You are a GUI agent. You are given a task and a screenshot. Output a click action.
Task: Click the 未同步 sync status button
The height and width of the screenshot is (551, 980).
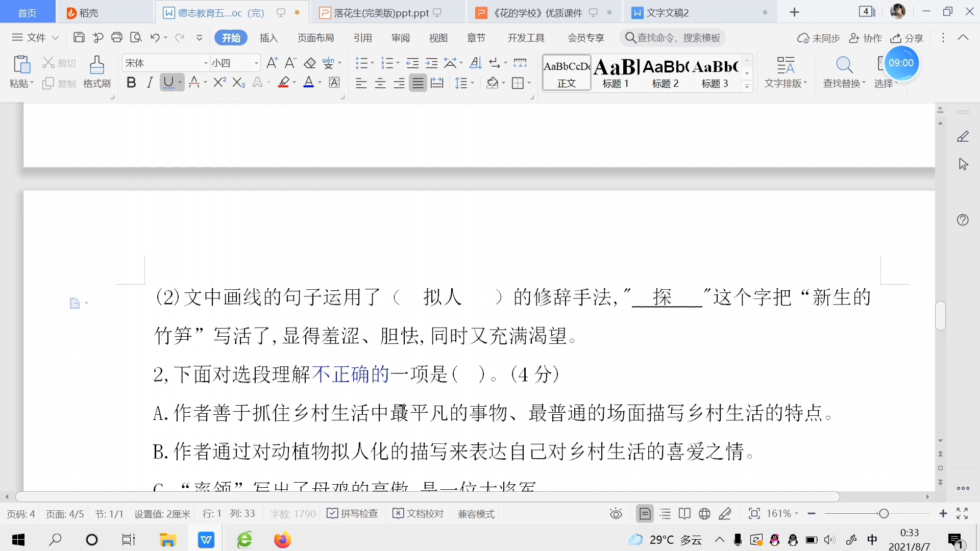pos(819,38)
